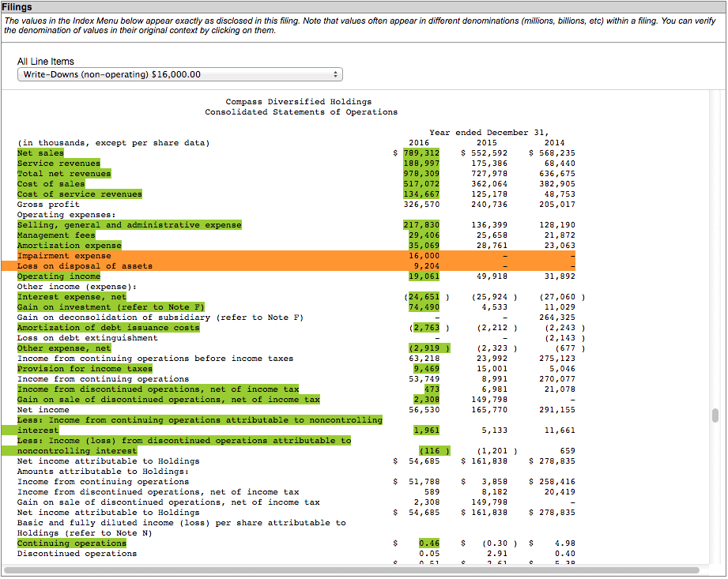Click the highlighted noncontrolling interest value 1,961
Screen dimensions: 728x579
pyautogui.click(x=427, y=430)
